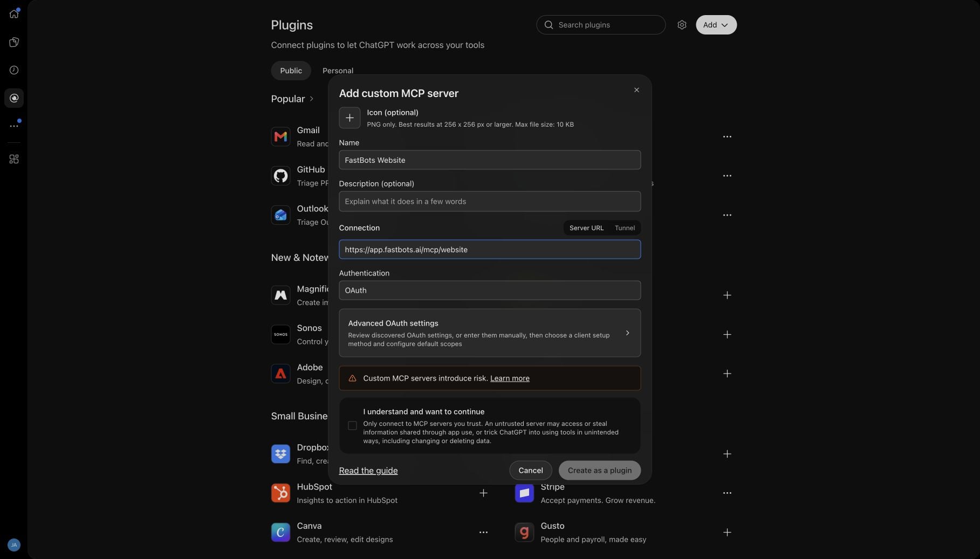The height and width of the screenshot is (559, 980).
Task: Click the Cancel button
Action: click(x=531, y=471)
